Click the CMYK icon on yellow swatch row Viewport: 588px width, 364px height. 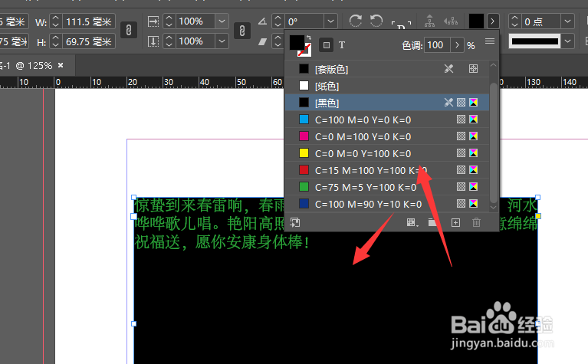pos(473,153)
